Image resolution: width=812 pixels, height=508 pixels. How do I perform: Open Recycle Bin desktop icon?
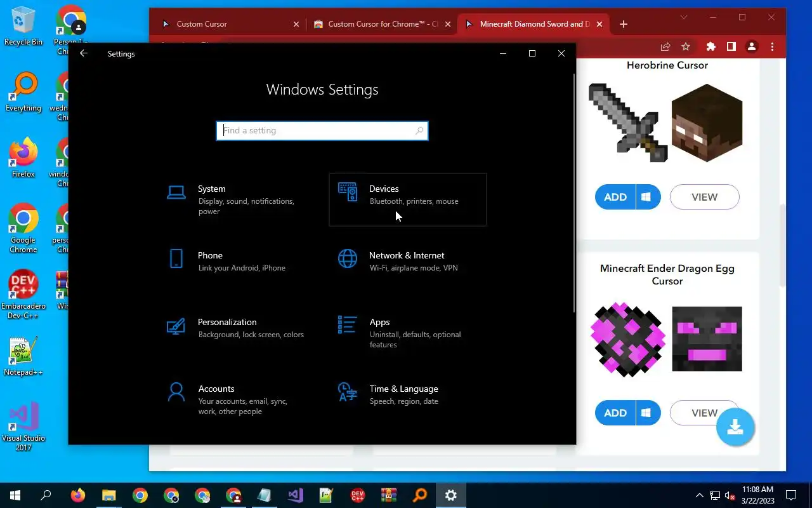point(23,27)
